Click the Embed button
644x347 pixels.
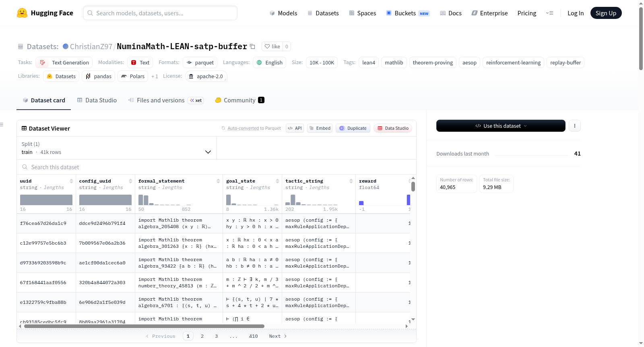[x=320, y=128]
